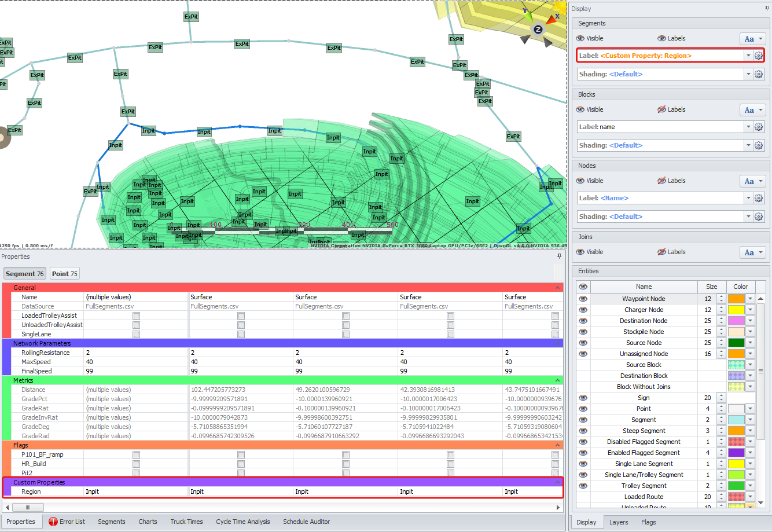Screen dimensions: 772x532
Task: Pin the Display panel
Action: point(767,9)
